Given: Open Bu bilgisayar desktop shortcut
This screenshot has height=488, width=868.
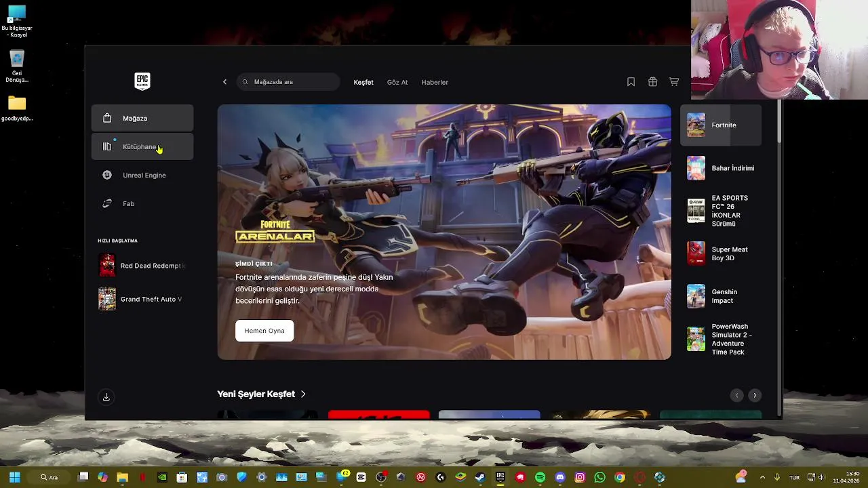Looking at the screenshot, I should click(x=17, y=22).
